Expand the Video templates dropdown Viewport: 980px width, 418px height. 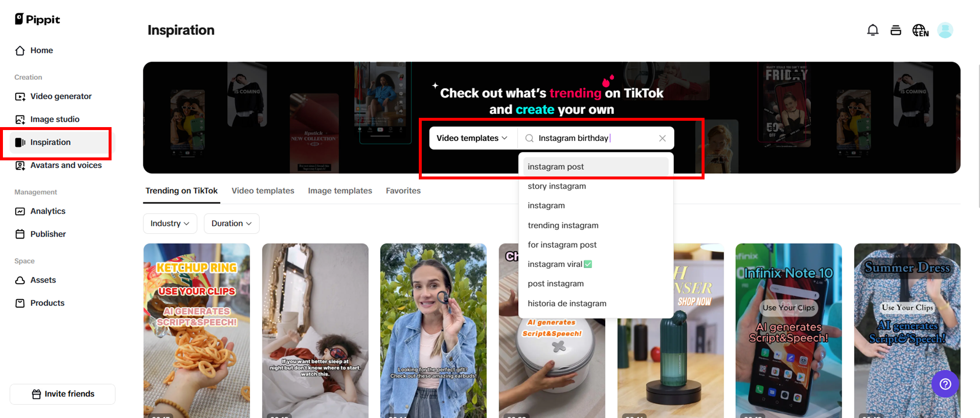click(x=472, y=138)
